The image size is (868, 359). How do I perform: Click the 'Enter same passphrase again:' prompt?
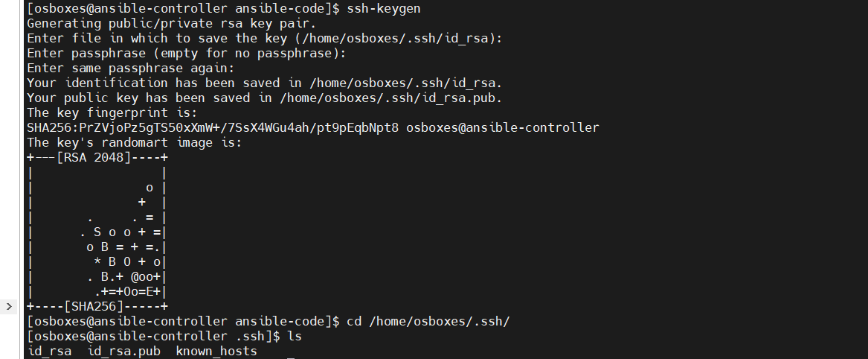[131, 69]
